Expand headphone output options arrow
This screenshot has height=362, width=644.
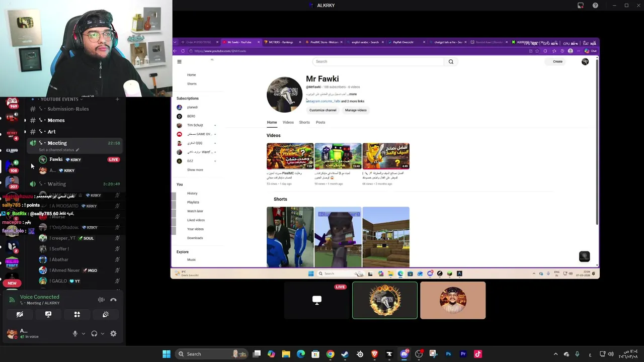(103, 333)
